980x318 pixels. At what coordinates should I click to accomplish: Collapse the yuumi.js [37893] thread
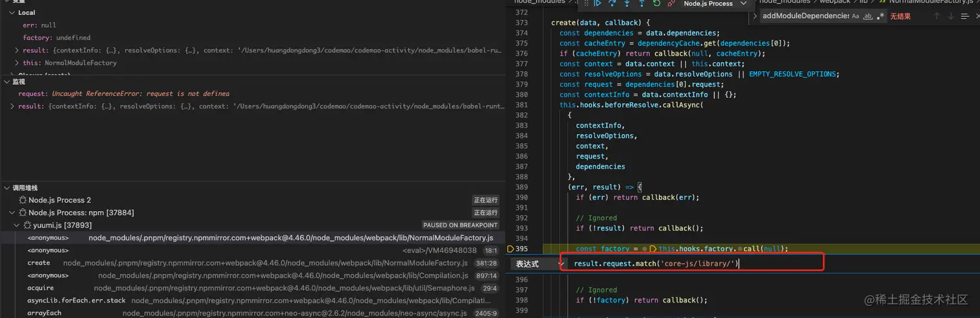coord(17,225)
